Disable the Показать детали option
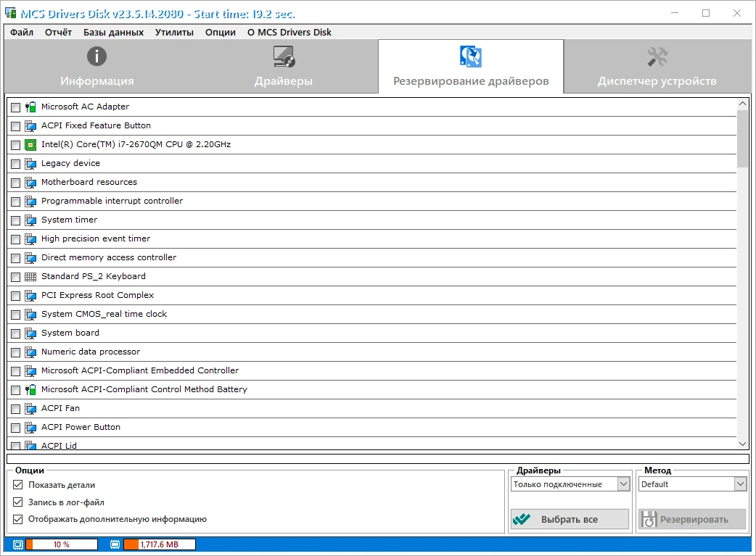Viewport: 756px width, 556px height. pyautogui.click(x=18, y=485)
